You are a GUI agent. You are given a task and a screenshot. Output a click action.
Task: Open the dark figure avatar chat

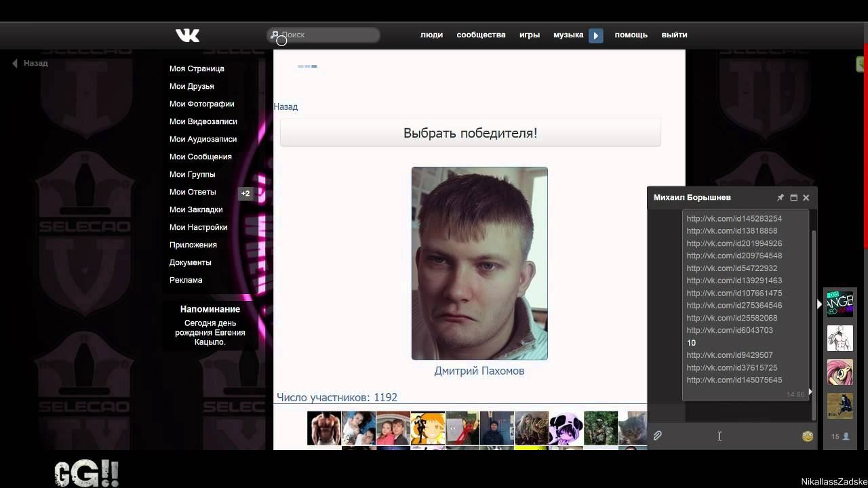[840, 406]
